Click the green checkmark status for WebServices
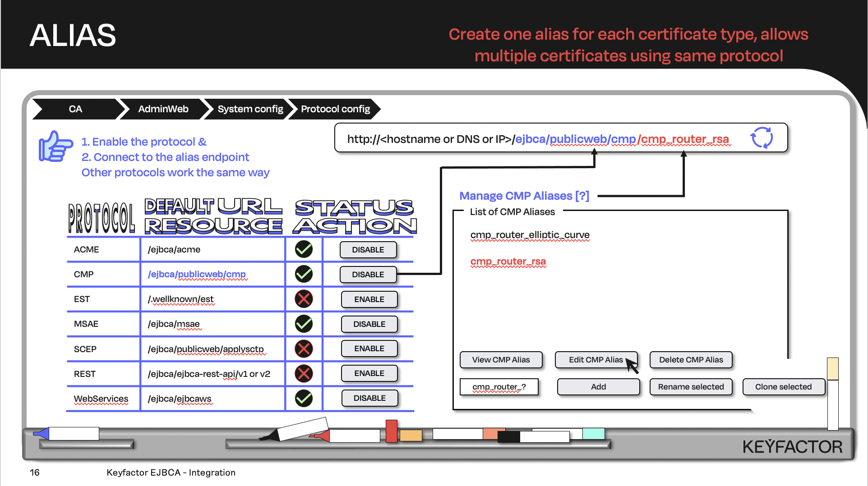 [x=304, y=398]
